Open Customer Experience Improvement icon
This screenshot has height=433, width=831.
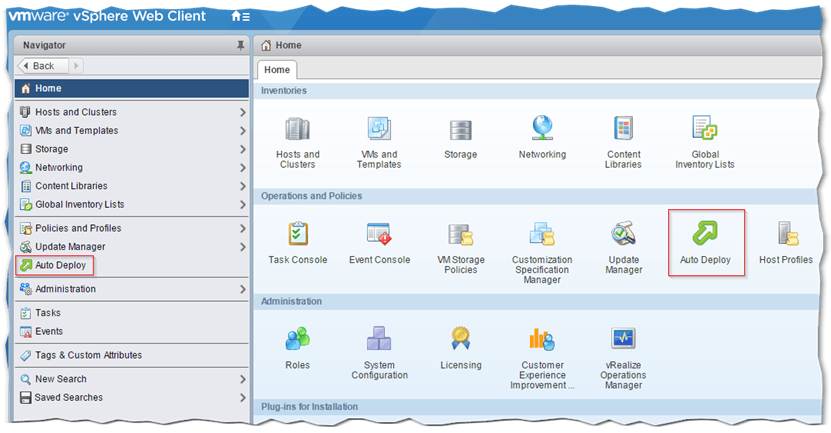[x=542, y=339]
